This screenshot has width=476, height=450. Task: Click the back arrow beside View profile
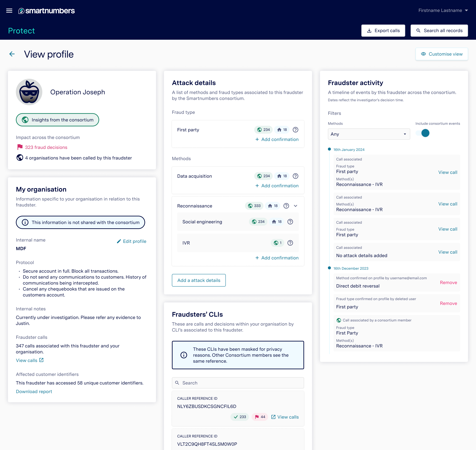(x=12, y=54)
